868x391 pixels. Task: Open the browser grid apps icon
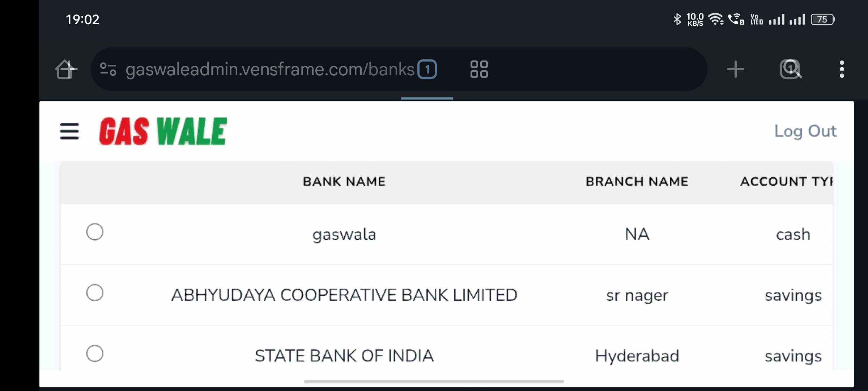pos(479,69)
